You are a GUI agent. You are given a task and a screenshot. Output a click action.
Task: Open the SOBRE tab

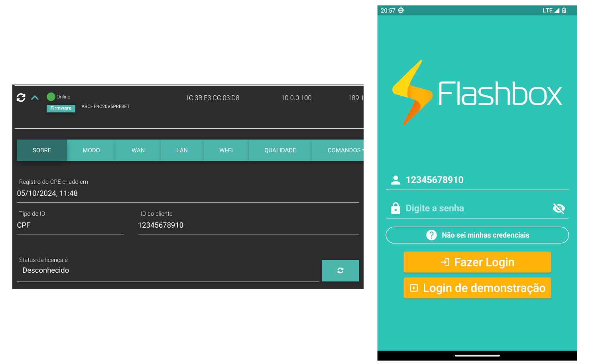[x=42, y=150]
